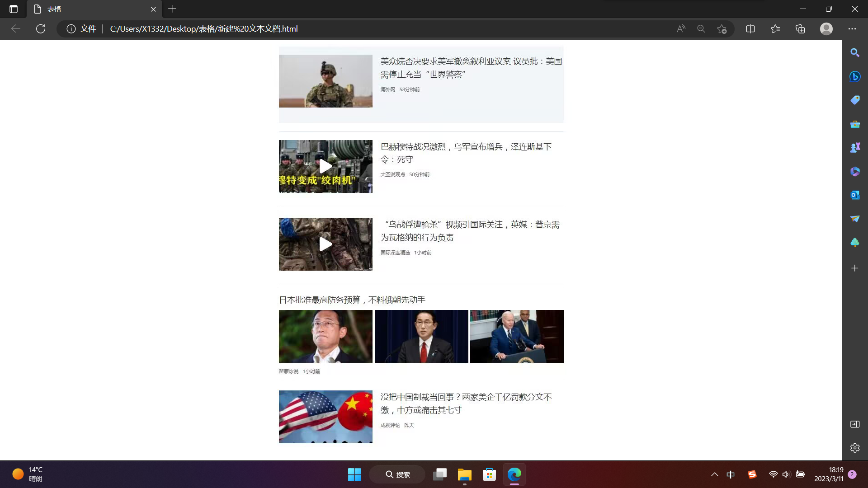Add a sidebar app with plus
The image size is (868, 488).
tap(854, 268)
